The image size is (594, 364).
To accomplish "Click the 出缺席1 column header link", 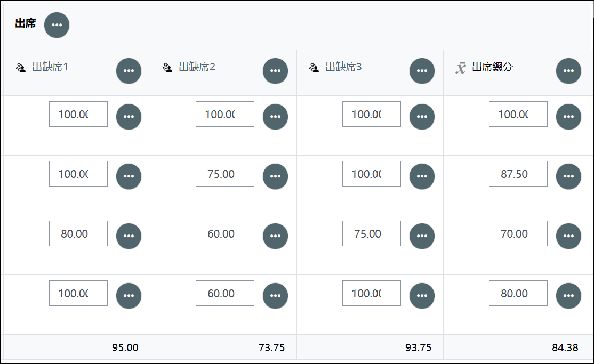I will point(50,67).
